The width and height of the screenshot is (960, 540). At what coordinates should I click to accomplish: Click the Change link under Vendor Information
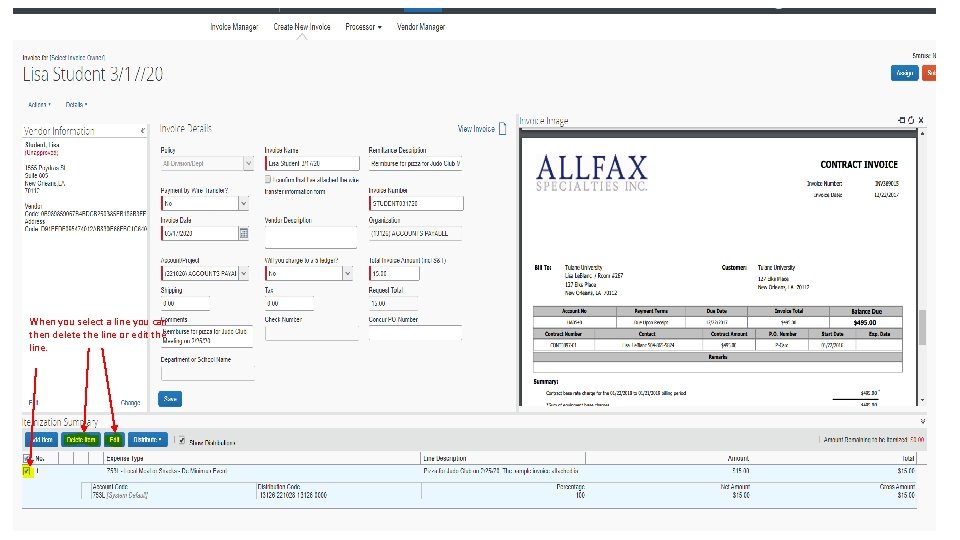(x=130, y=403)
